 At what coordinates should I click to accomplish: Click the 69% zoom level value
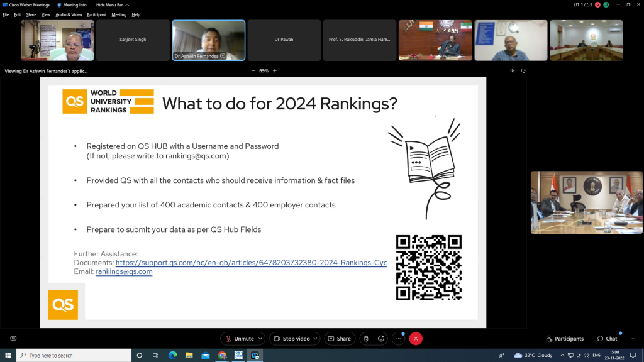(x=264, y=71)
